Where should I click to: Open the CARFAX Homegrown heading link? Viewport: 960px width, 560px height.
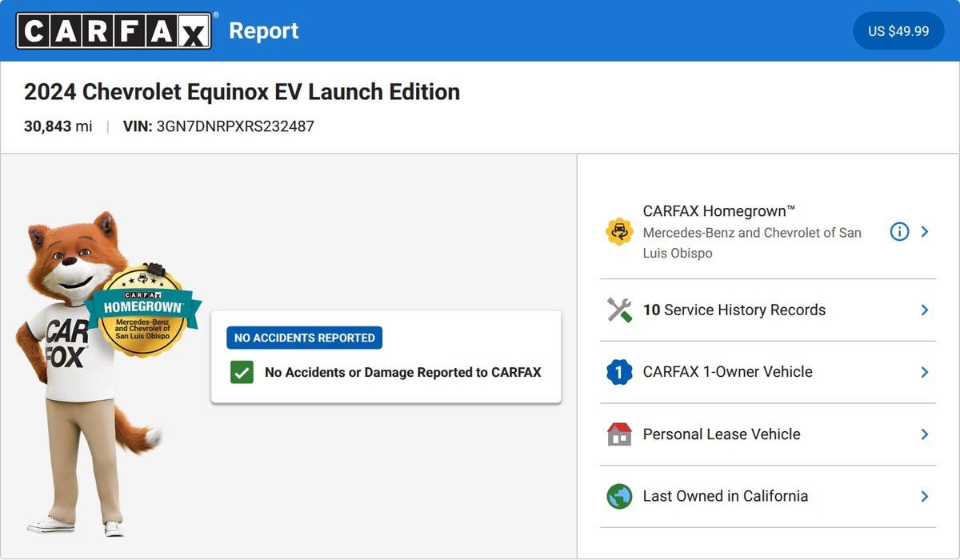tap(719, 211)
